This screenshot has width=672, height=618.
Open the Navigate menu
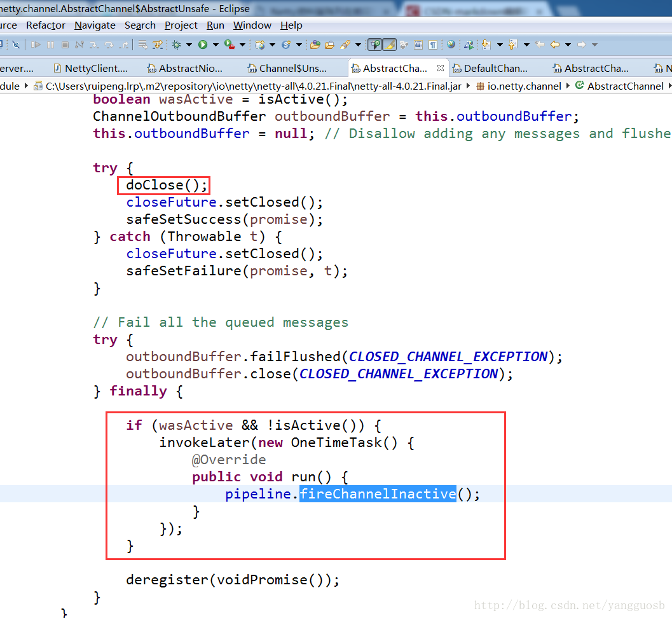click(x=95, y=25)
